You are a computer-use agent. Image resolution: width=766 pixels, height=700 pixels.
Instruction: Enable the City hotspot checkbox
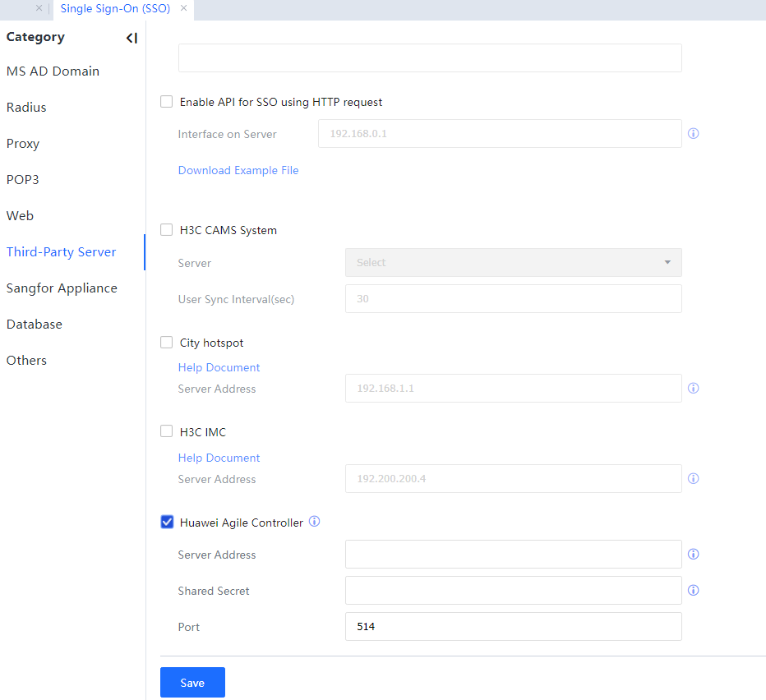167,343
